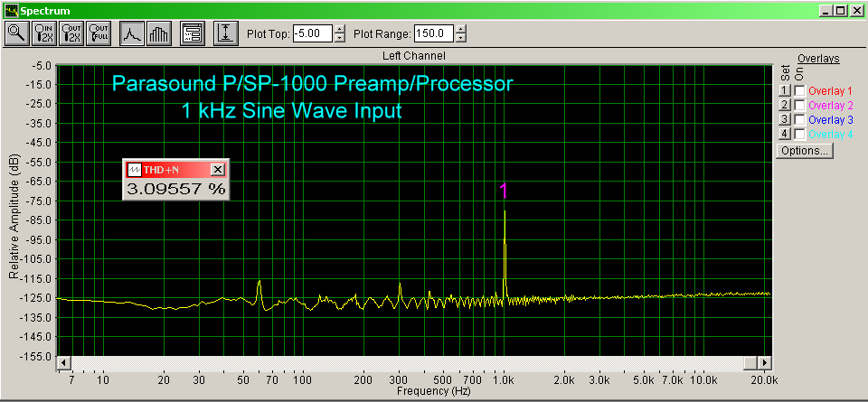This screenshot has height=402, width=868.
Task: Open the spectrum properties dialog icon
Action: pyautogui.click(x=193, y=33)
